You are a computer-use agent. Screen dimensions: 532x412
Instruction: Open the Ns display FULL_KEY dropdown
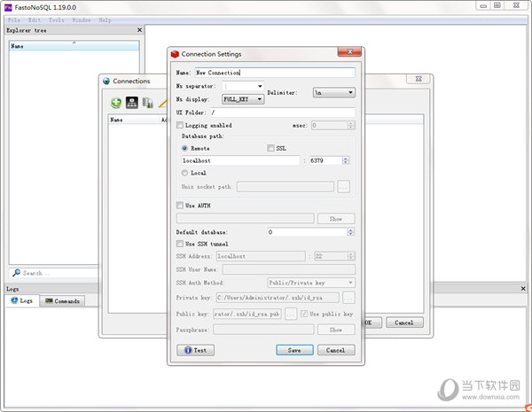(243, 99)
